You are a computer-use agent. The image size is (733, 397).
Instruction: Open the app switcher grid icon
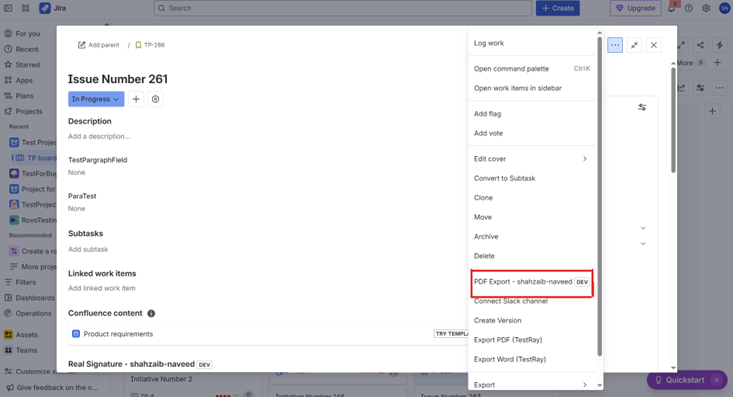(x=26, y=8)
